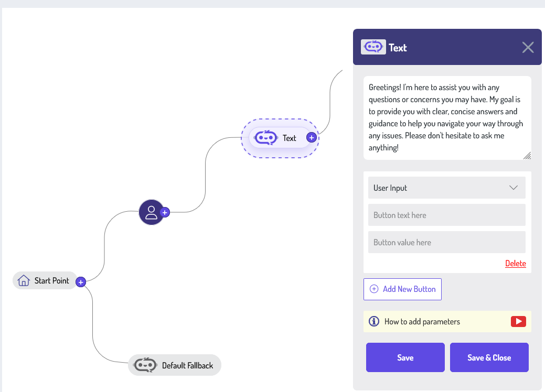This screenshot has width=545, height=392.
Task: Click Add New Button
Action: 402,289
